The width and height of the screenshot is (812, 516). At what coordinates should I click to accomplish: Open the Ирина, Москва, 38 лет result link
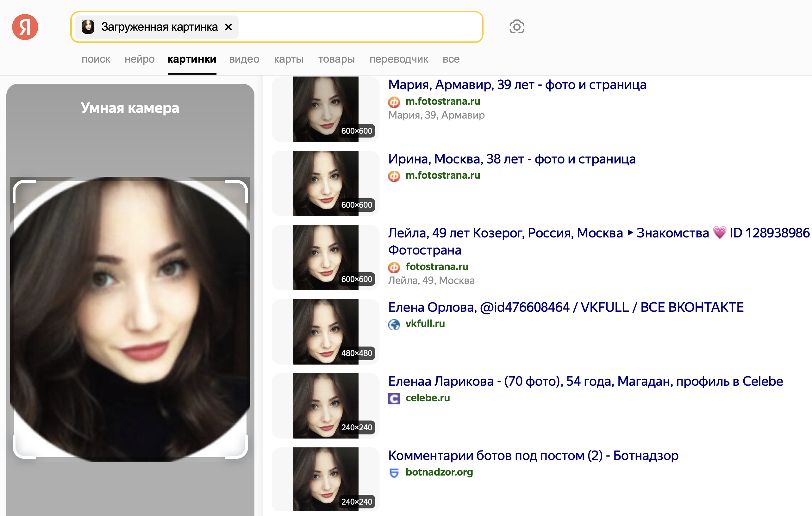[x=512, y=159]
